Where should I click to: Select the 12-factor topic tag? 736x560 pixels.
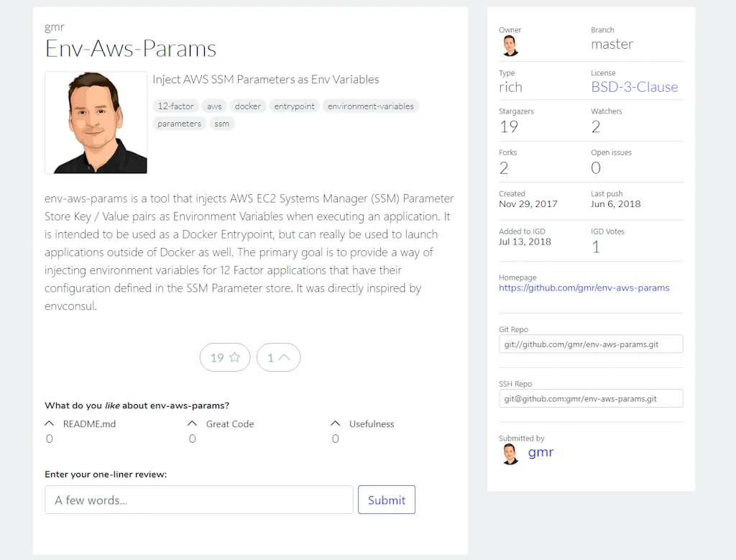(175, 106)
